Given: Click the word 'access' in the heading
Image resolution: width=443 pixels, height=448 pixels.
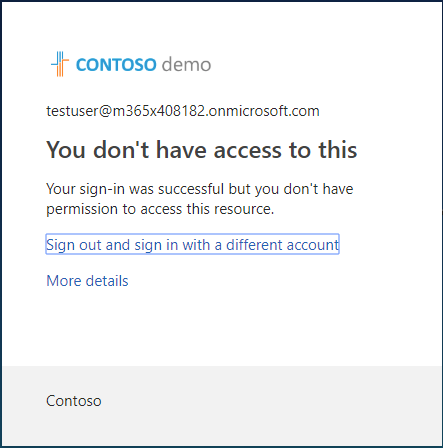Looking at the screenshot, I should click(x=248, y=150).
